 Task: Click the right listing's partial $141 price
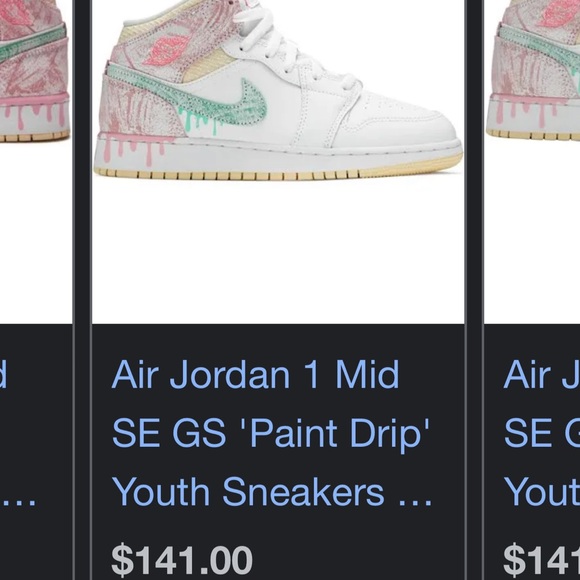pyautogui.click(x=542, y=561)
